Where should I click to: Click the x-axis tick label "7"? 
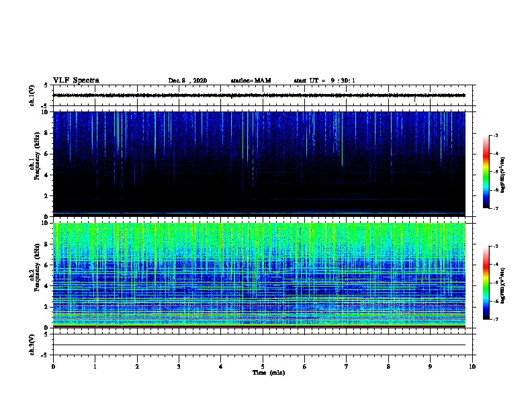(x=347, y=366)
